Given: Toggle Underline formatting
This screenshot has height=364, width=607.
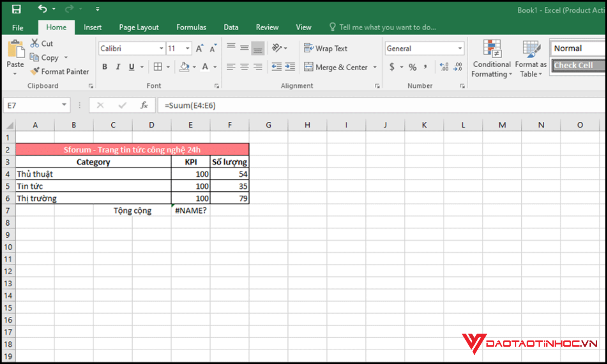Looking at the screenshot, I should coord(130,66).
